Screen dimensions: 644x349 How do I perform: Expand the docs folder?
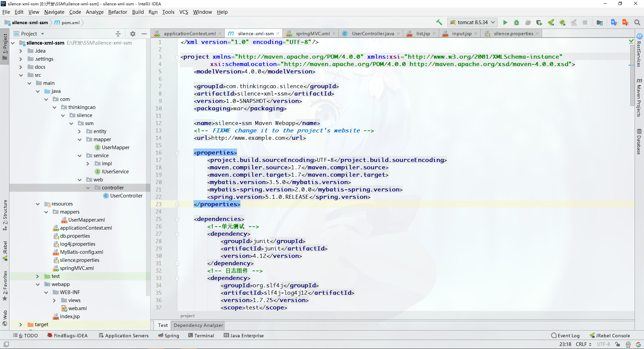(x=21, y=67)
